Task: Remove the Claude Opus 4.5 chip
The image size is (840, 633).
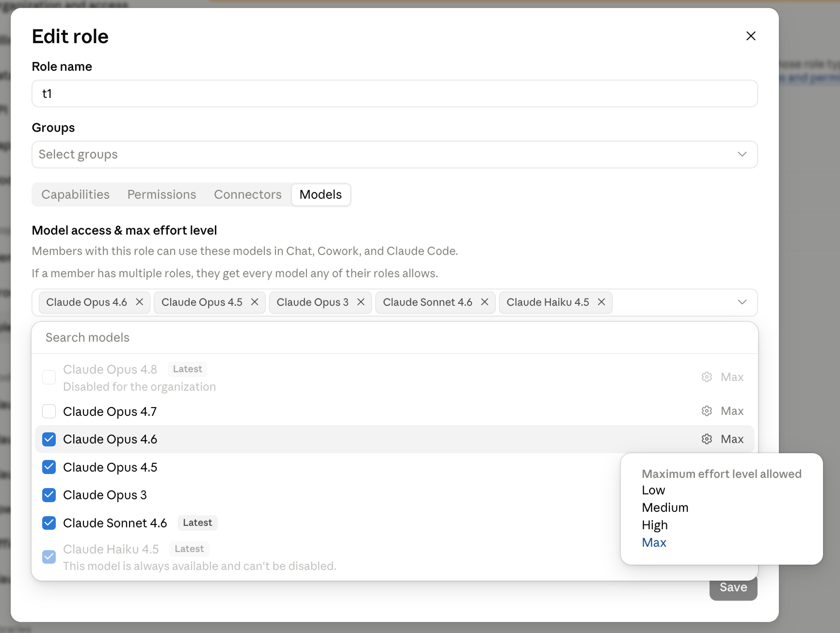Action: (x=255, y=302)
